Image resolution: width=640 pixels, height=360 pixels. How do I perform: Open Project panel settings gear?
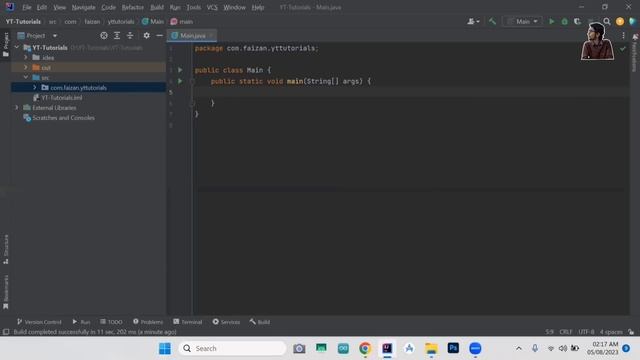pos(147,36)
